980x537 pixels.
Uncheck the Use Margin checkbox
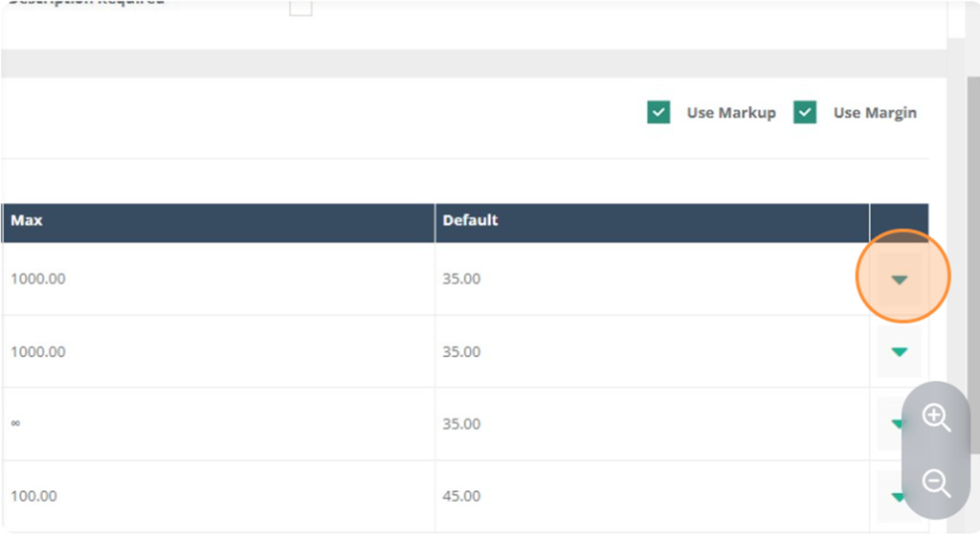point(804,113)
